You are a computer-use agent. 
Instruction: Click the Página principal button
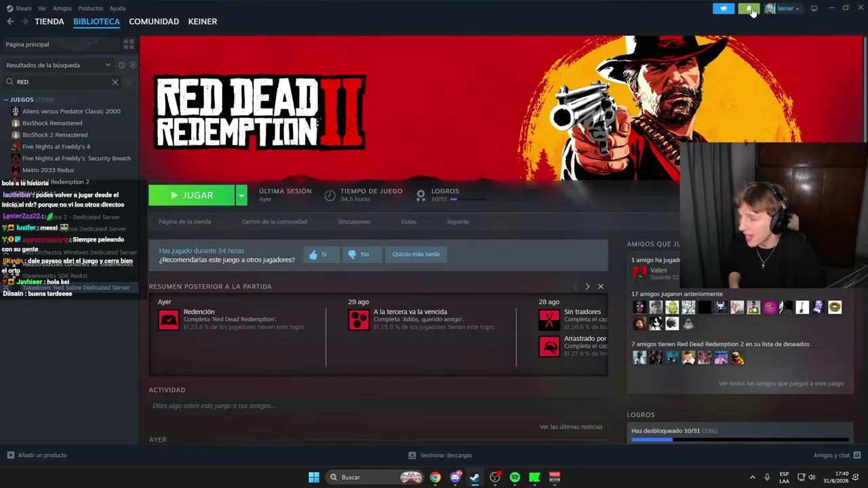[60, 44]
